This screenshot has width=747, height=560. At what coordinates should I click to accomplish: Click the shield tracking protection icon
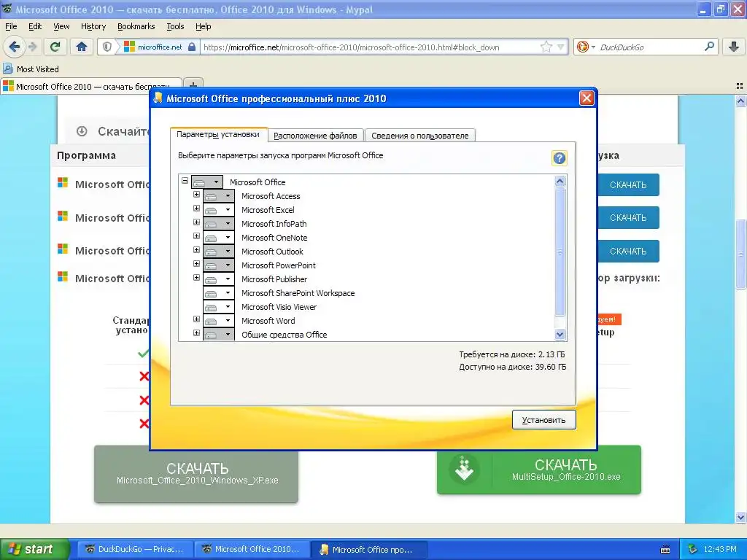point(107,47)
